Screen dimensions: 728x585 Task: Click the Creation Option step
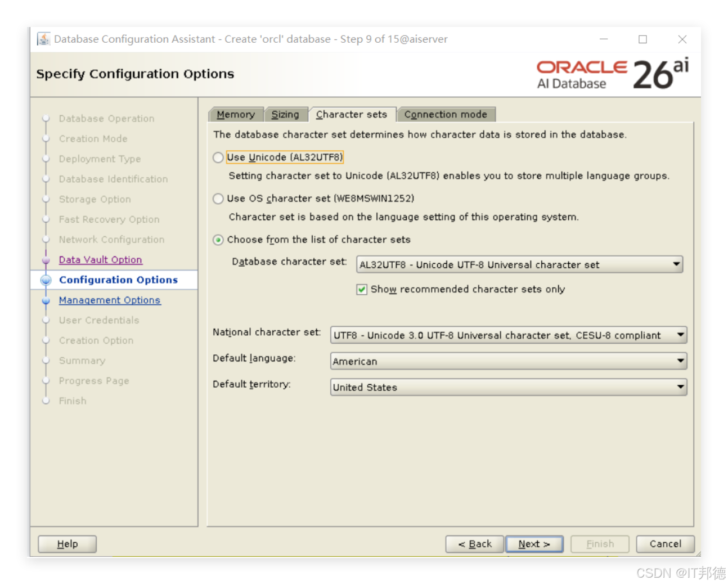(96, 341)
